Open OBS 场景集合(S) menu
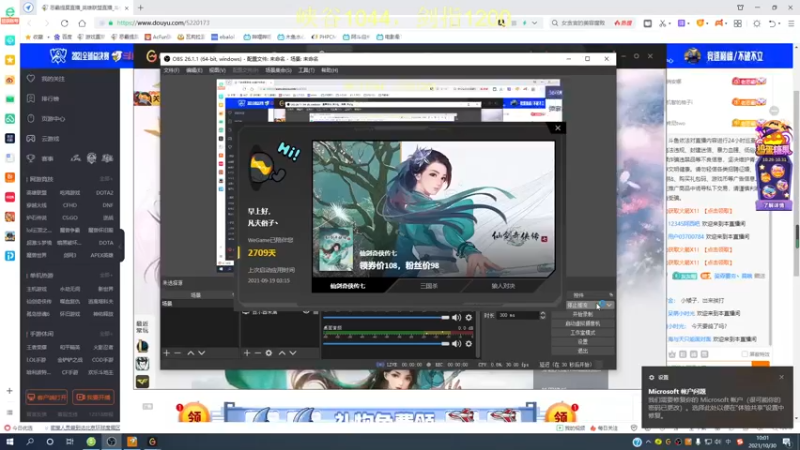The height and width of the screenshot is (450, 800). [278, 70]
